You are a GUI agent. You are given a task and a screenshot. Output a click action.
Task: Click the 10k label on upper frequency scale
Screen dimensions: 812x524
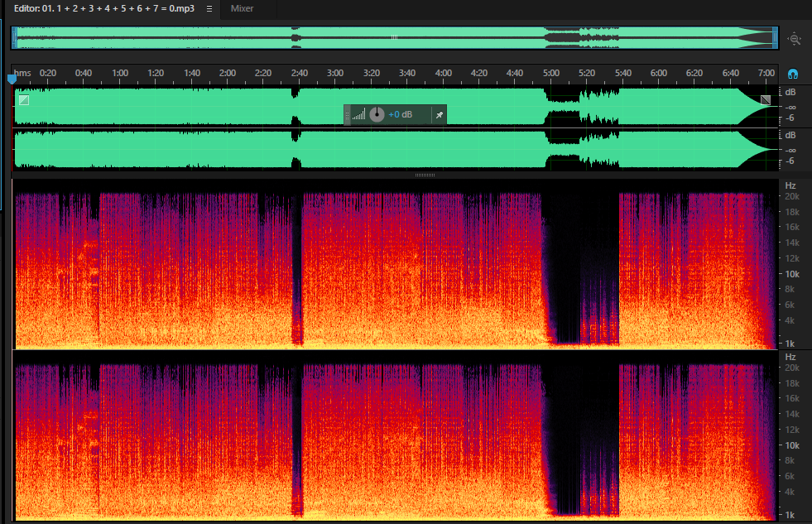pos(792,274)
